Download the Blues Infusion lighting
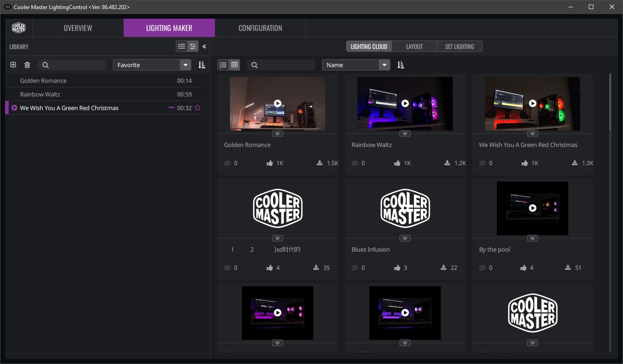 [444, 268]
